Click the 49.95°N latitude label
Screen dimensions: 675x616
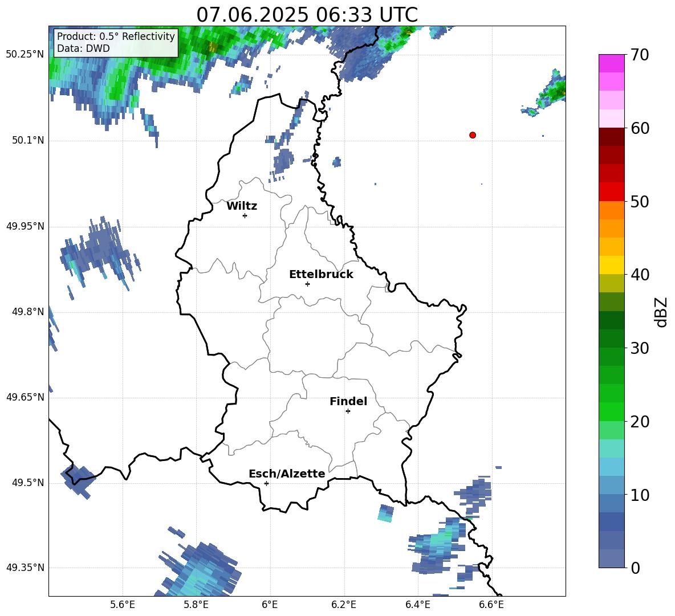[25, 226]
